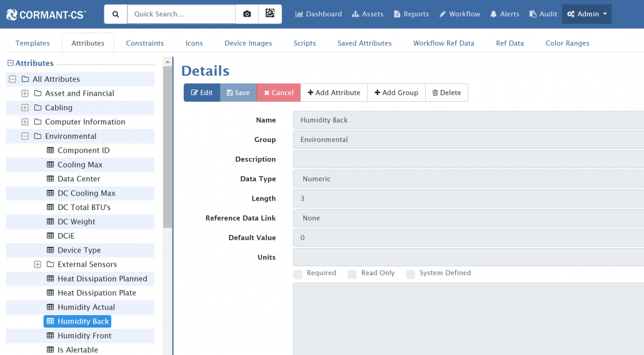Image resolution: width=644 pixels, height=355 pixels.
Task: Toggle the Read Only checkbox
Action: (352, 274)
